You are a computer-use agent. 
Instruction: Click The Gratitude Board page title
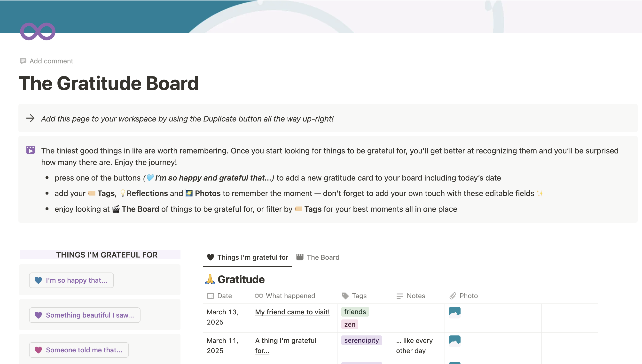(x=109, y=83)
